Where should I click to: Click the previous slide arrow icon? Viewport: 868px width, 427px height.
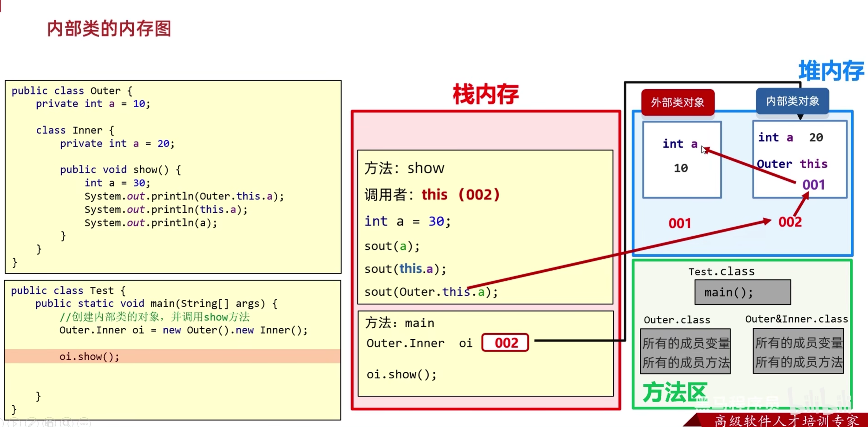[1, 424]
